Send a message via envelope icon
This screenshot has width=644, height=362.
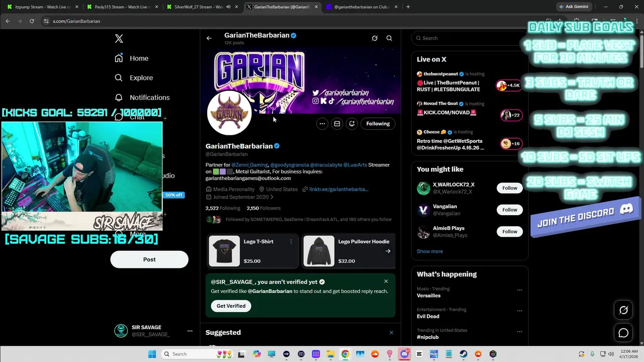coord(337,124)
